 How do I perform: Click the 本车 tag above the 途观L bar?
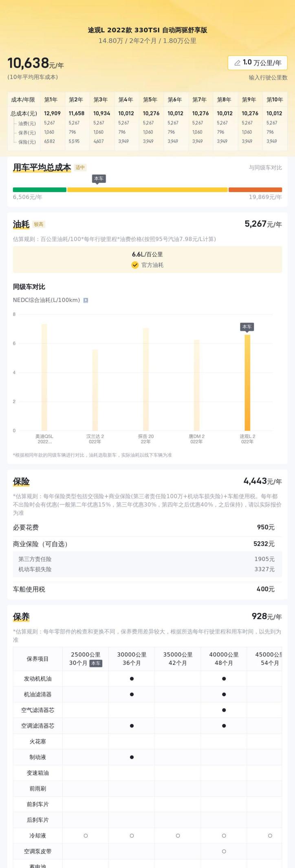point(247,327)
